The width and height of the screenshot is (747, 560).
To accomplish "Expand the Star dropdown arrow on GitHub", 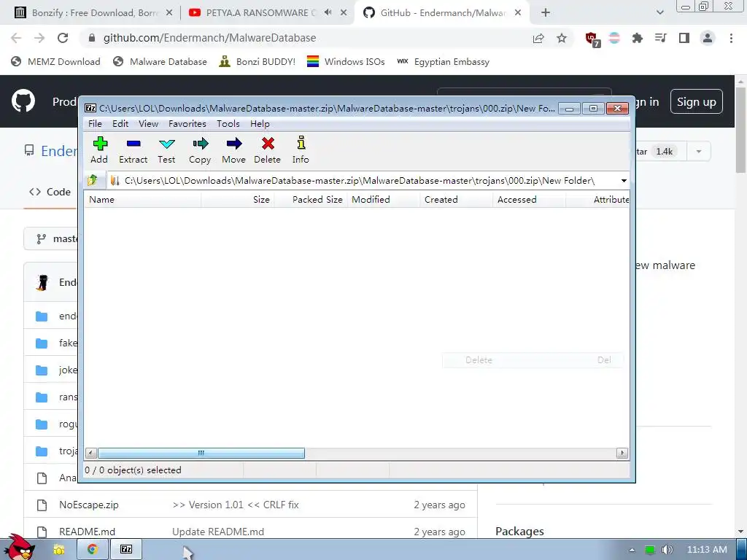I will (698, 152).
